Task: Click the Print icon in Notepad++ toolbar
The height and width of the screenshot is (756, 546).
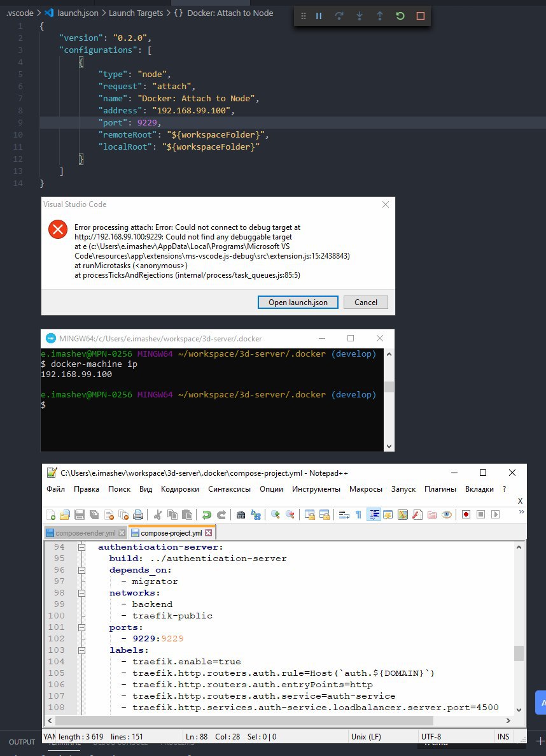Action: tap(138, 515)
